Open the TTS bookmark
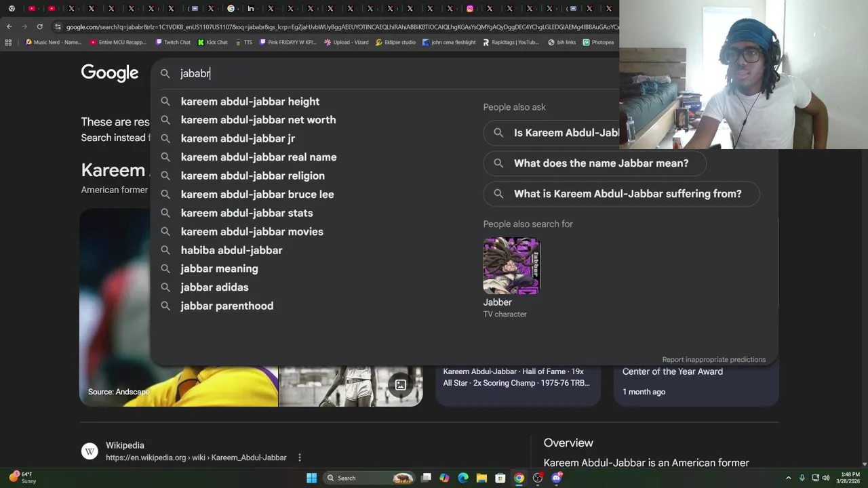 tap(243, 42)
